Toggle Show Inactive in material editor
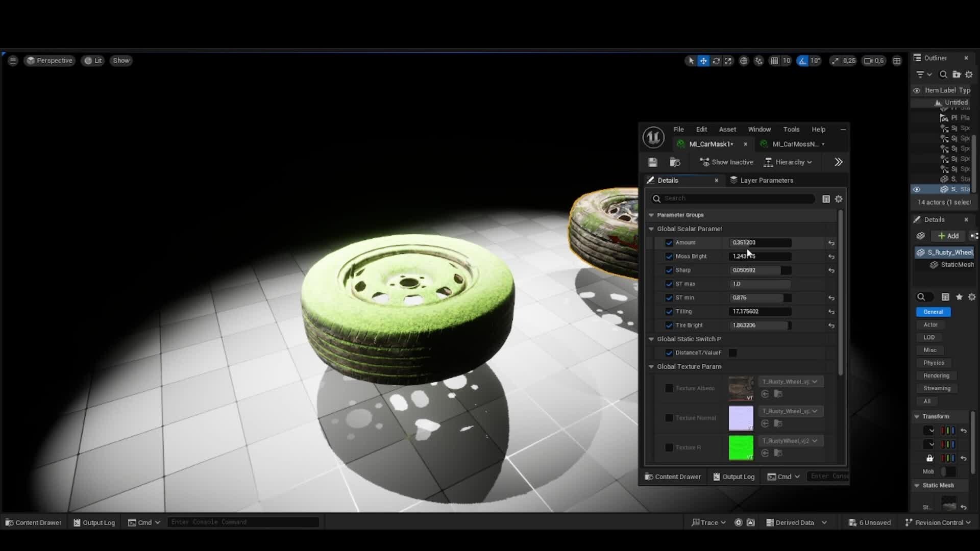 pyautogui.click(x=726, y=162)
